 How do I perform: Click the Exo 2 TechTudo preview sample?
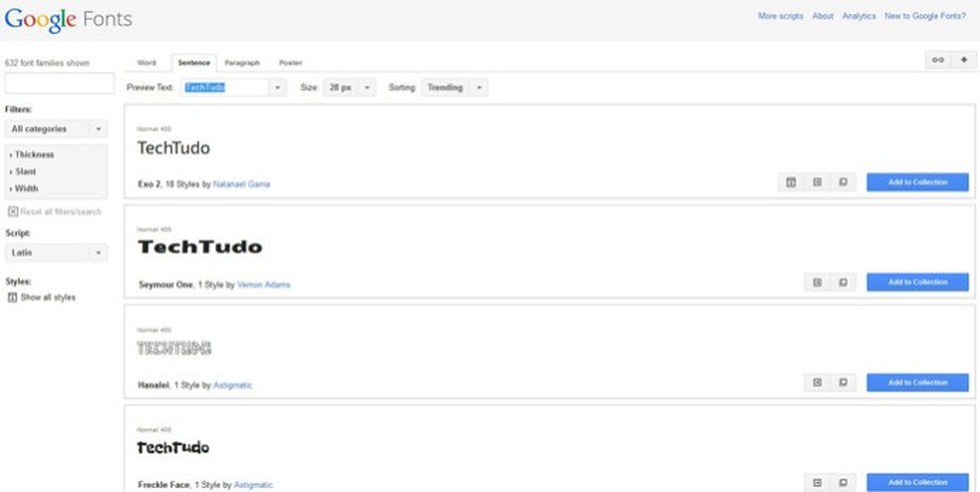click(173, 148)
